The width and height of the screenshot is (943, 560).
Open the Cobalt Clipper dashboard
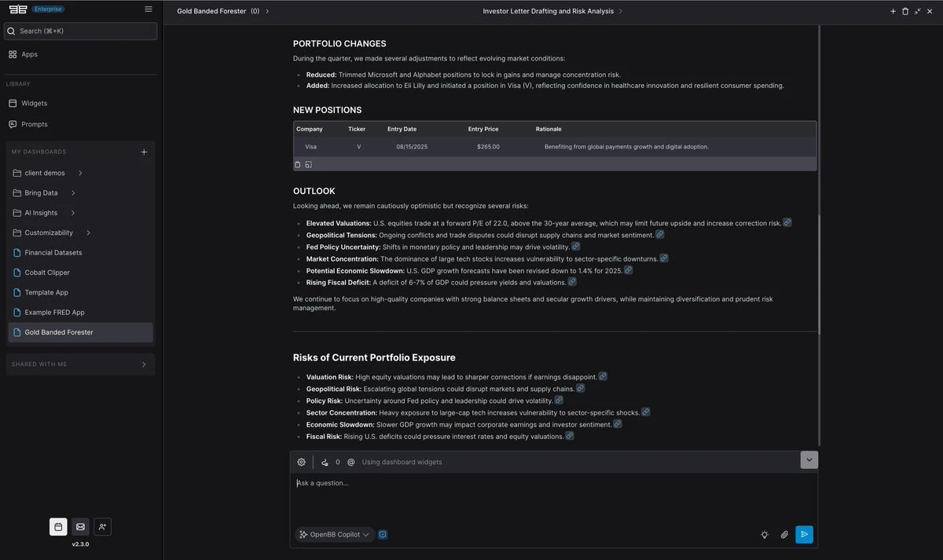click(x=47, y=273)
